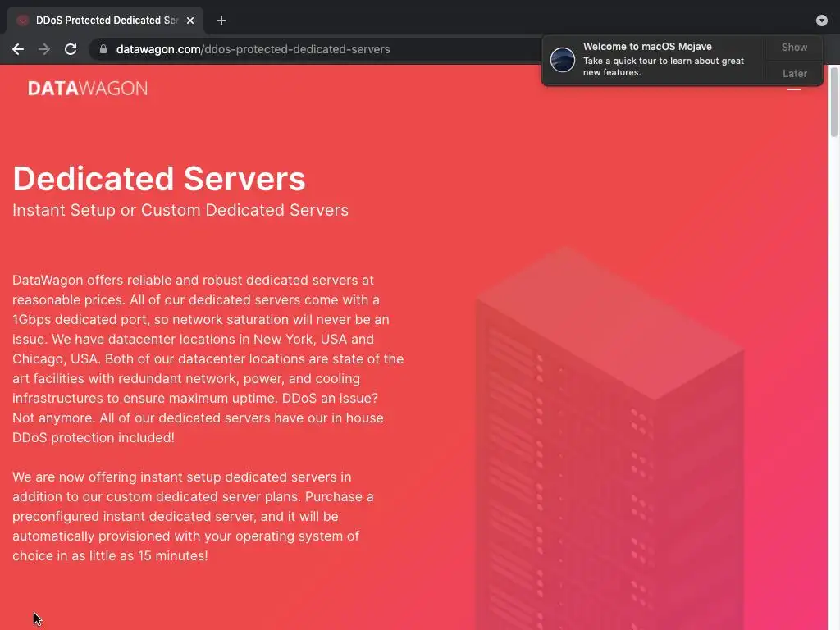The height and width of the screenshot is (630, 840).
Task: Click the browser forward arrow
Action: [44, 49]
